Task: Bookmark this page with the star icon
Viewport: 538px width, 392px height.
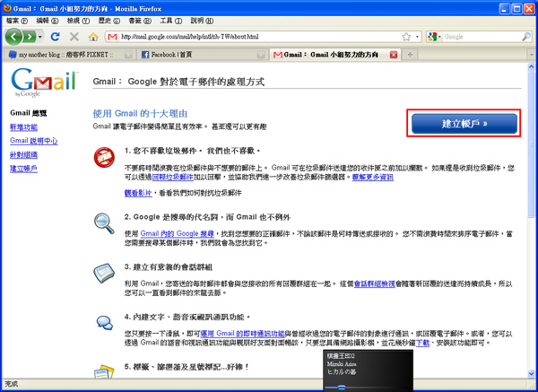Action: [406, 37]
